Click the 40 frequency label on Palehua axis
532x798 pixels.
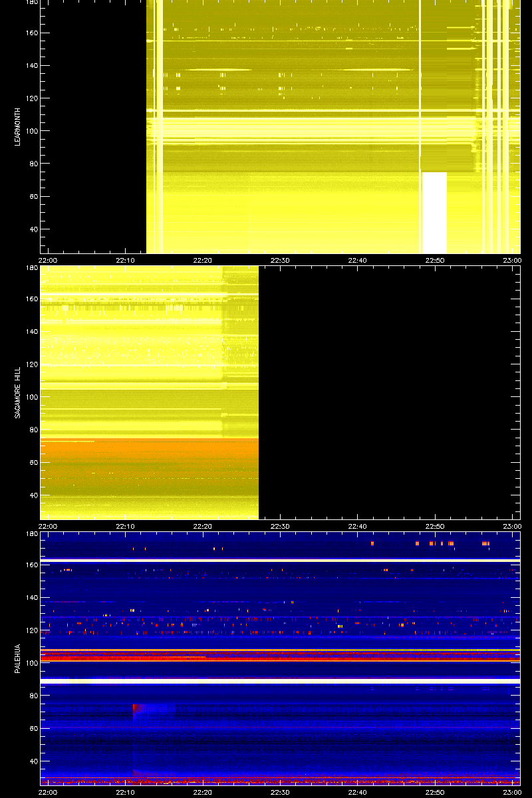[x=33, y=761]
